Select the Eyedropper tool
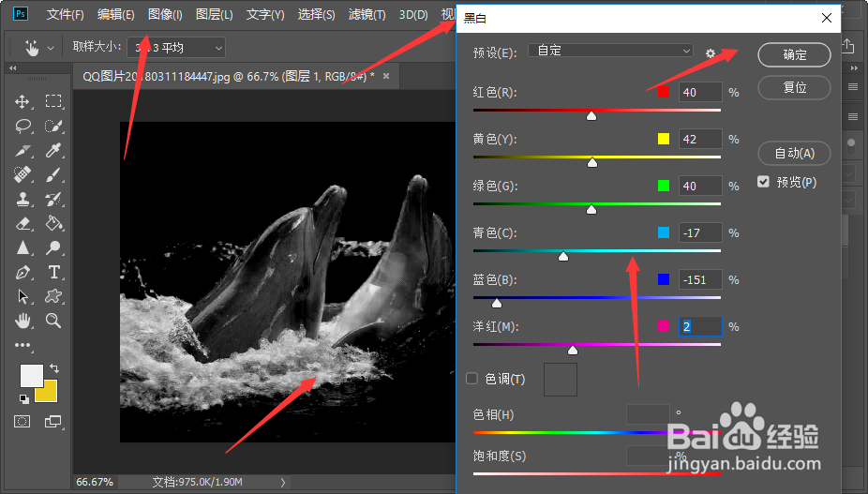Screen dimensions: 868x494 pyautogui.click(x=53, y=150)
